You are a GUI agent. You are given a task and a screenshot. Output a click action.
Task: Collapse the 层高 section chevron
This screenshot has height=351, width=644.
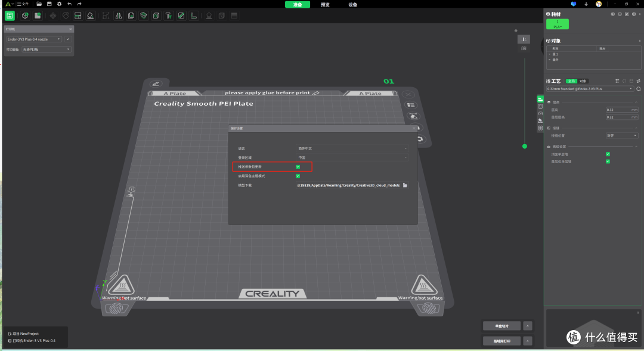[636, 102]
